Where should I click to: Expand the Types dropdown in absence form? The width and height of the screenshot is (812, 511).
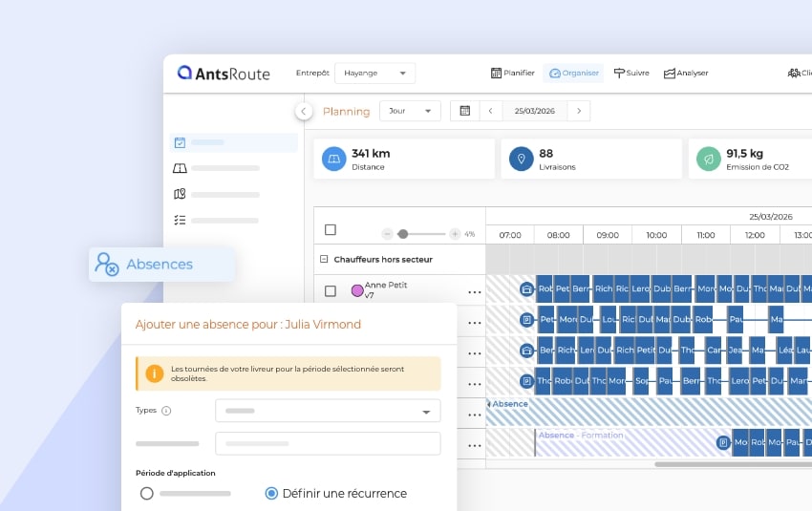coord(425,412)
